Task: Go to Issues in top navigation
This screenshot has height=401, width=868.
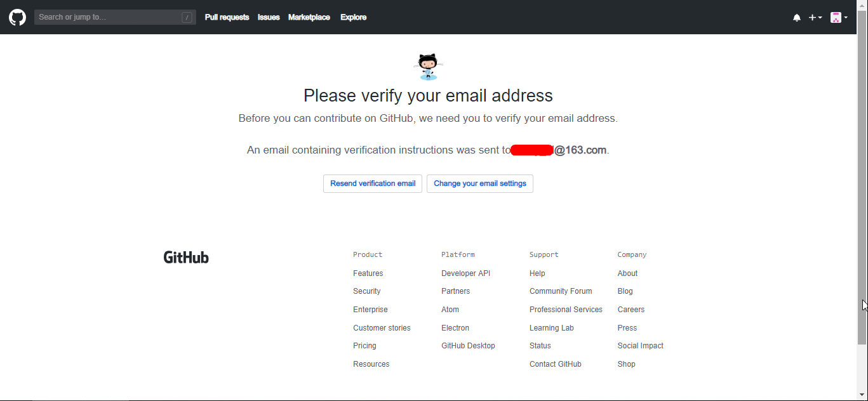Action: click(269, 17)
